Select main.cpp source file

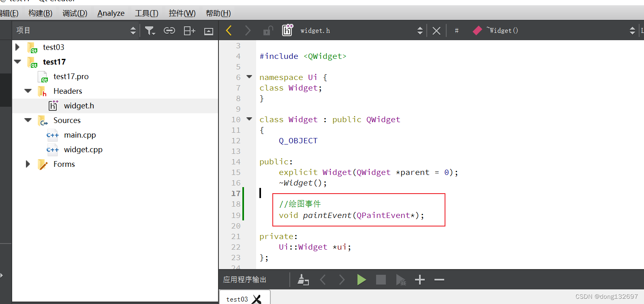tap(80, 135)
